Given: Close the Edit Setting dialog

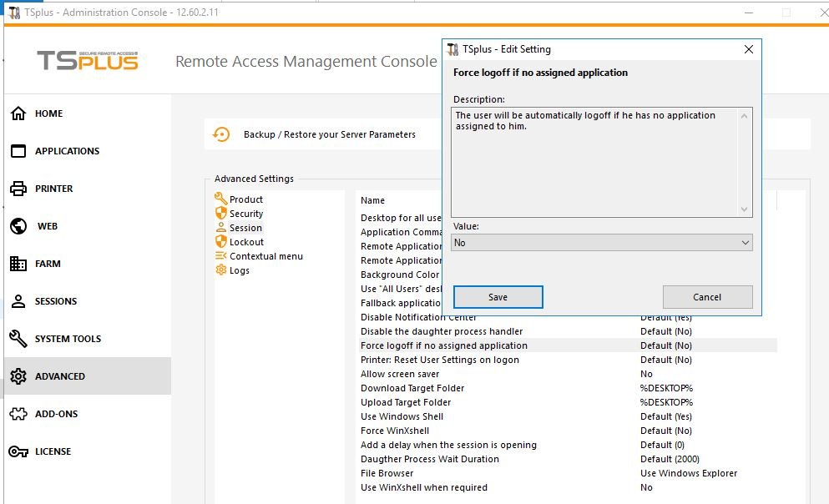Looking at the screenshot, I should pyautogui.click(x=749, y=49).
